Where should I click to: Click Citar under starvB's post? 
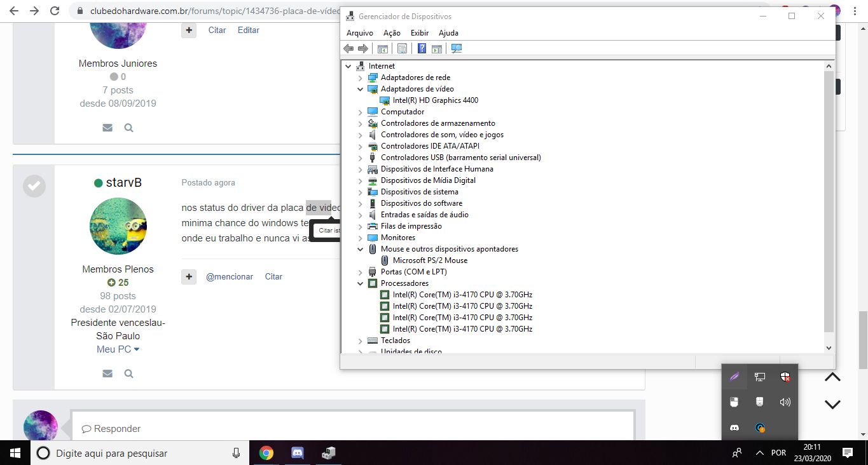273,276
